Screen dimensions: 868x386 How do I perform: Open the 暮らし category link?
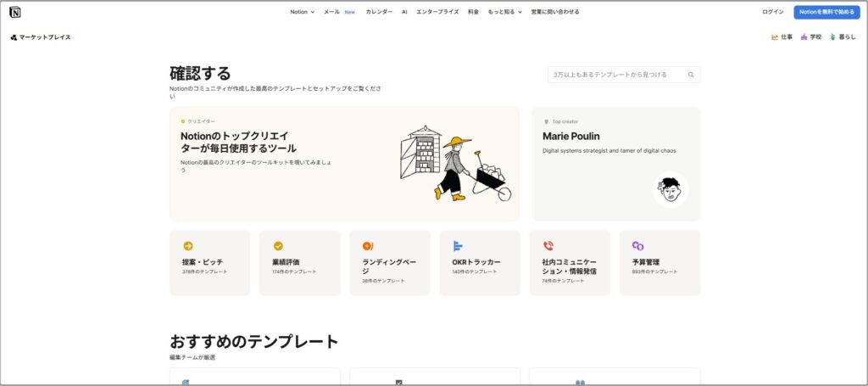click(847, 37)
